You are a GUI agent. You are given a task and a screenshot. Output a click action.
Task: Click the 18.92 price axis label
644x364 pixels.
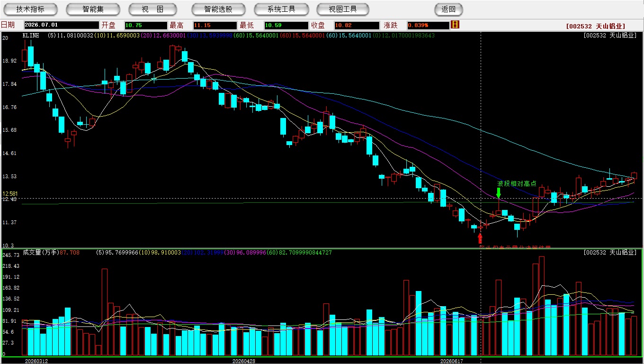click(9, 61)
